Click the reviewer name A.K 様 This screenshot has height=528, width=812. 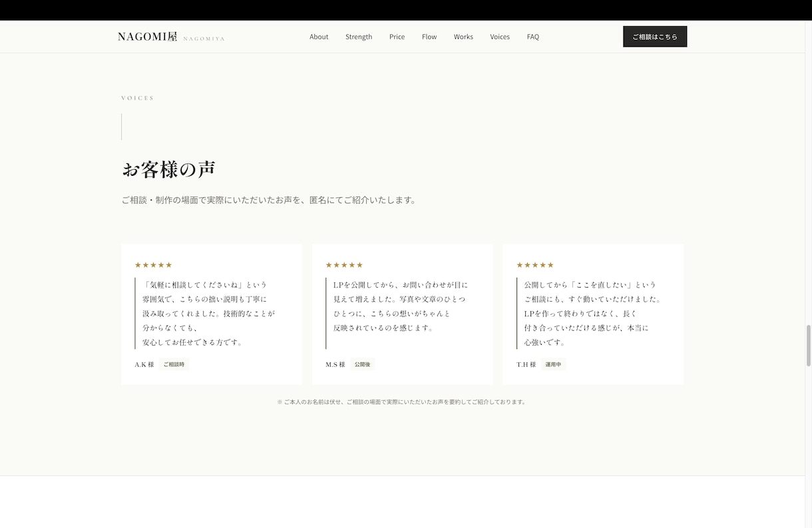pos(144,364)
